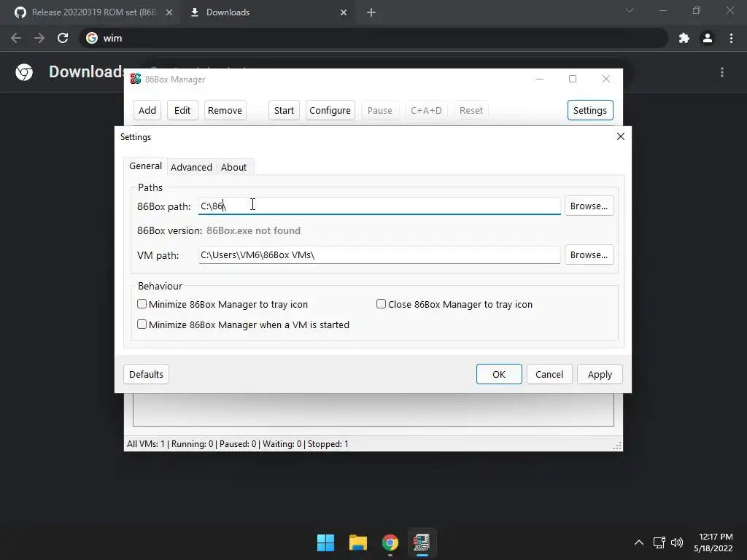Apply the settings changes
The height and width of the screenshot is (560, 747).
tap(600, 374)
